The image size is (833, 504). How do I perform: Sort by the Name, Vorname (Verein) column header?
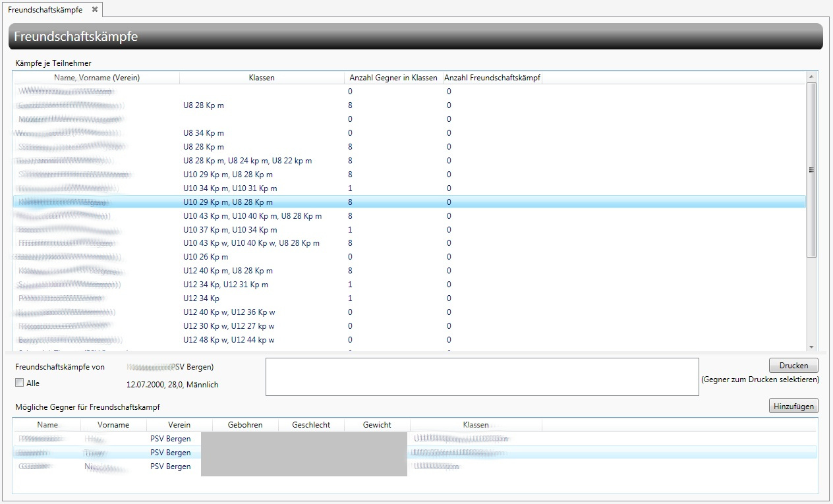96,78
